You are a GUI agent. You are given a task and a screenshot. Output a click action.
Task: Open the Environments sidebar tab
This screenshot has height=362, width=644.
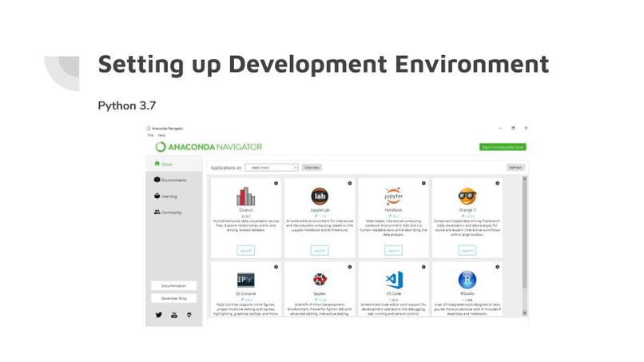click(170, 180)
